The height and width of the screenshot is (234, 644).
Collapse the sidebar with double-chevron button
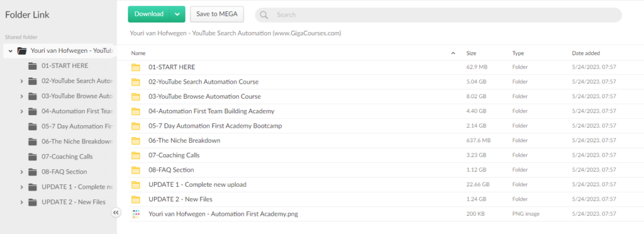click(x=116, y=212)
